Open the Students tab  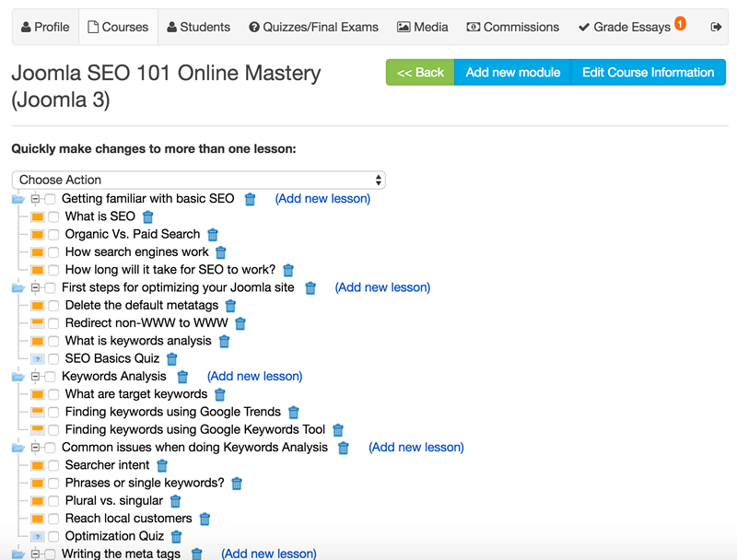pos(199,27)
